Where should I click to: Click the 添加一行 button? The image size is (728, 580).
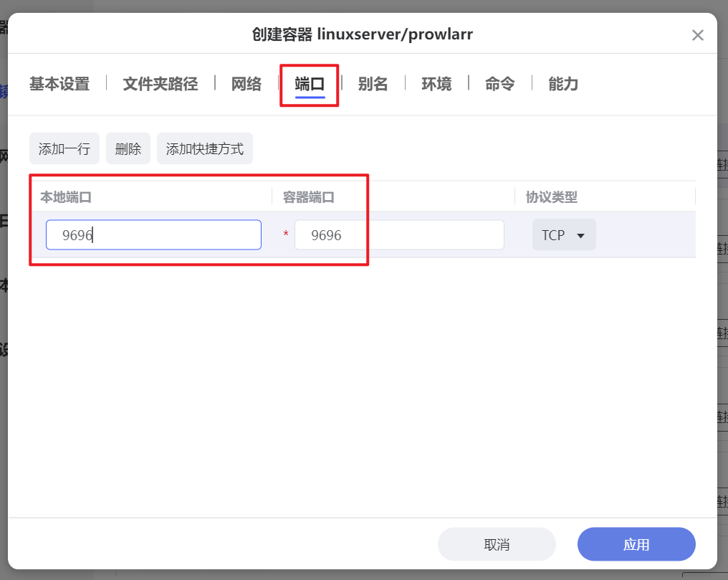tap(64, 148)
